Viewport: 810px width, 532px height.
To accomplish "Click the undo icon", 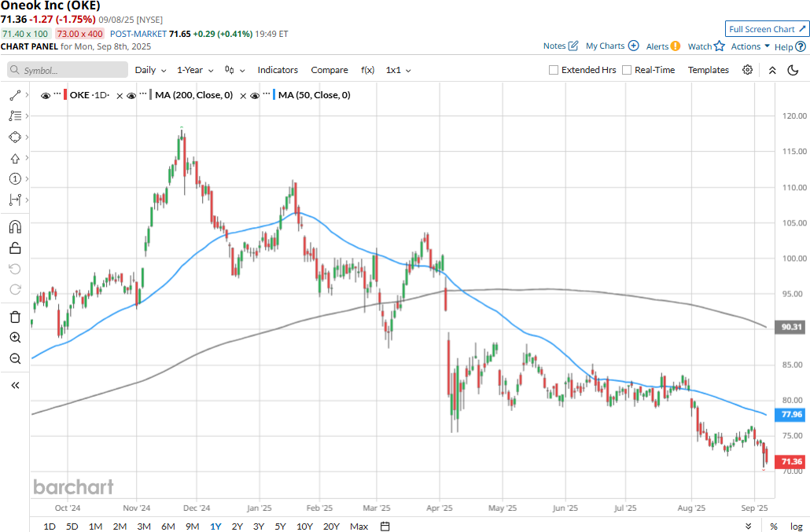I will click(x=15, y=269).
